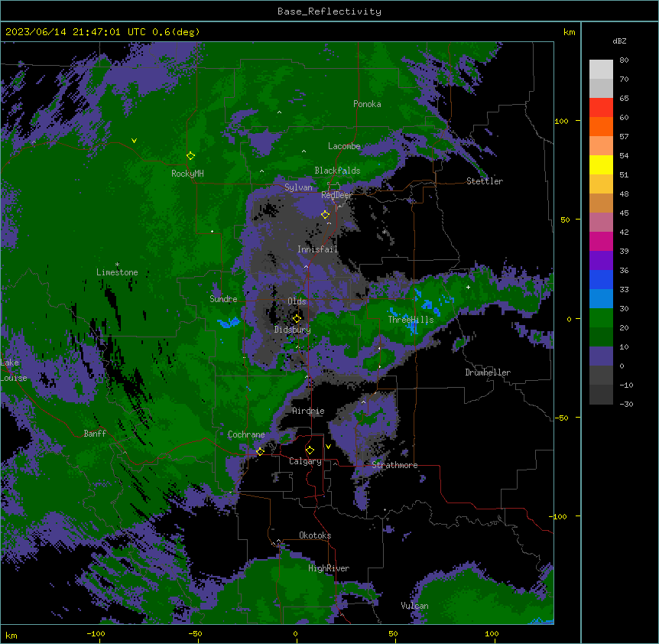659x644 pixels.
Task: Click the magenta swatch between 42 and 39
Action: click(601, 241)
